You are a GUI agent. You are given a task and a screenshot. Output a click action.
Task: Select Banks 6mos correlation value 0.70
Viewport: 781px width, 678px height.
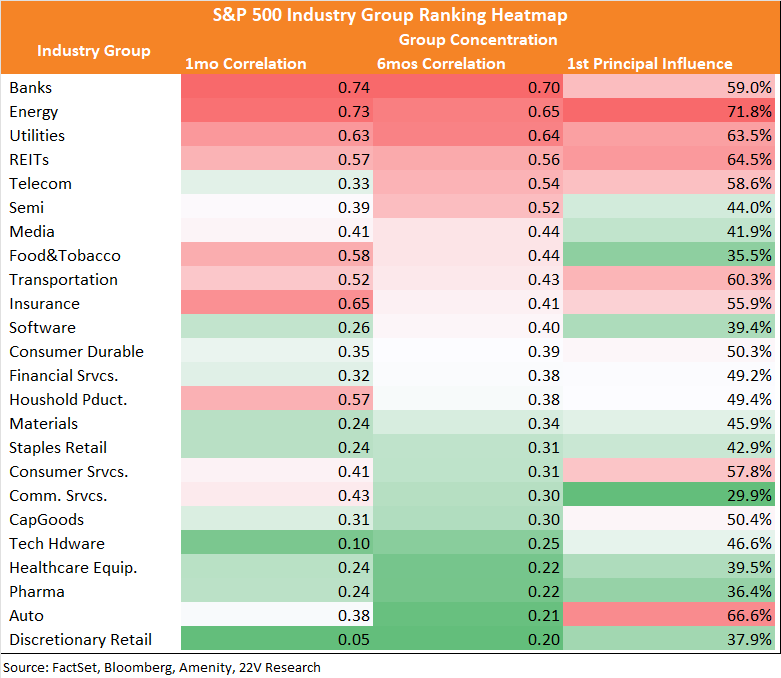point(544,88)
